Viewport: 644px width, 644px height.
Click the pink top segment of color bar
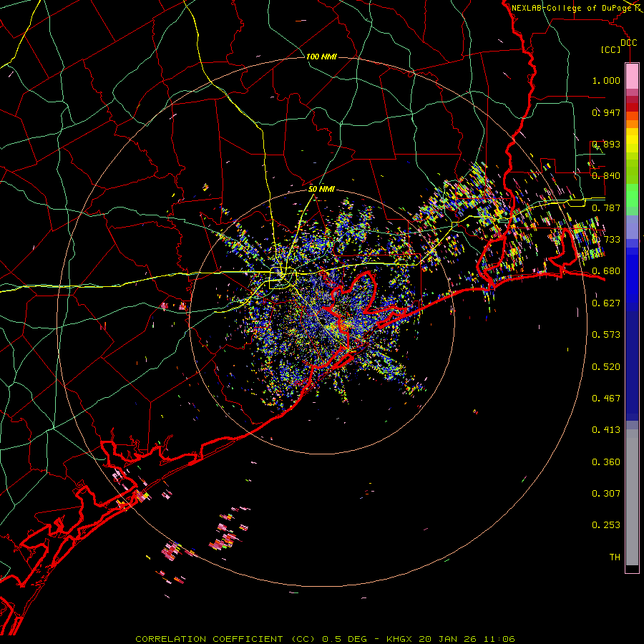click(x=632, y=77)
